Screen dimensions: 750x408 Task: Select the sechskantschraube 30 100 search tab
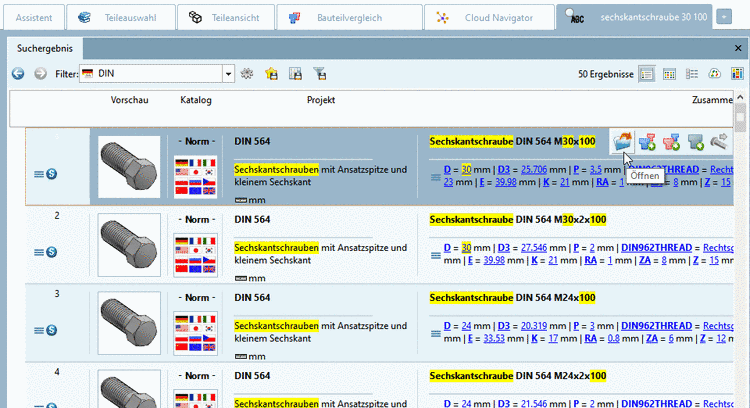tap(634, 17)
